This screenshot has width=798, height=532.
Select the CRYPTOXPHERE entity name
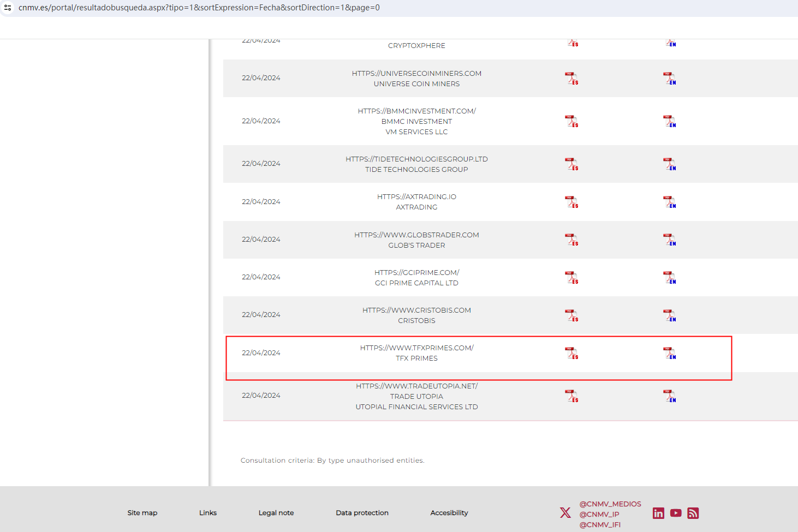click(x=416, y=46)
